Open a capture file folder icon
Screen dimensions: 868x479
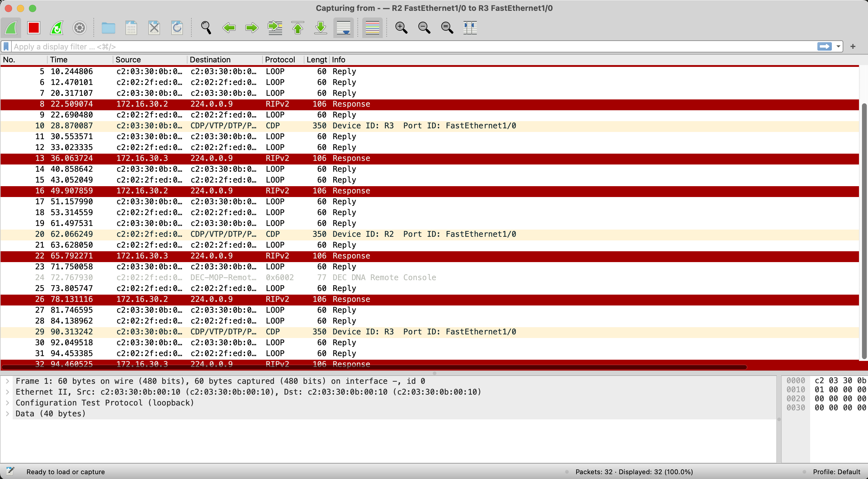[108, 28]
